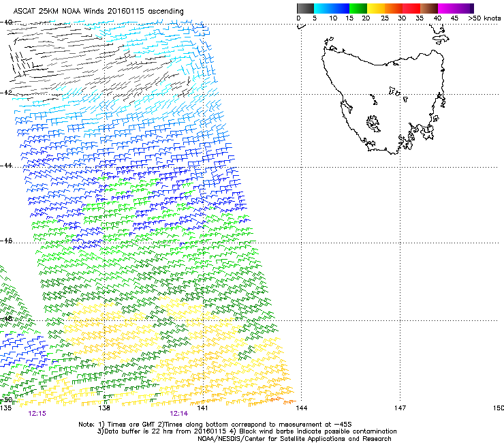This screenshot has width=504, height=443.
Task: Click the '-40' latitude label
Action: (6, 22)
